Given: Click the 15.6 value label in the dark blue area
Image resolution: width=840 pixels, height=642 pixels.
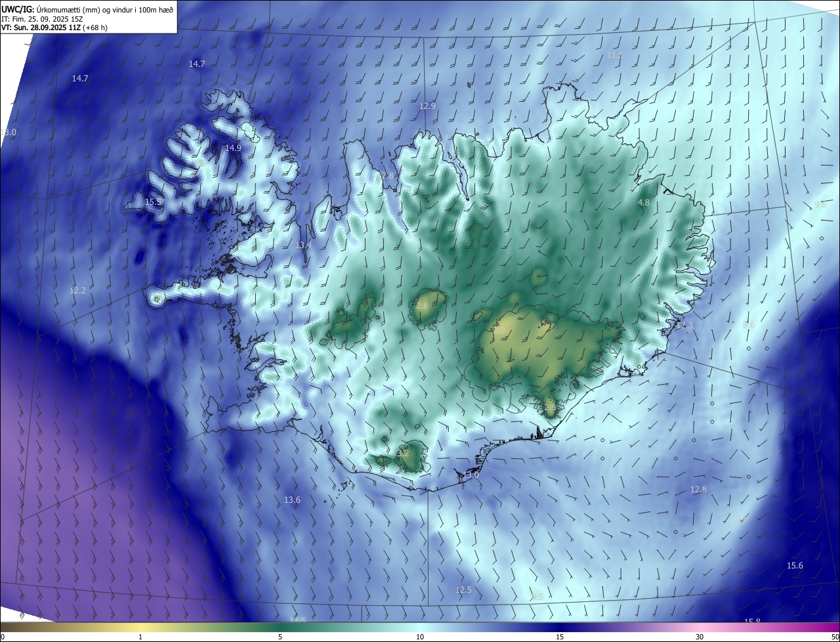Looking at the screenshot, I should pyautogui.click(x=795, y=566).
